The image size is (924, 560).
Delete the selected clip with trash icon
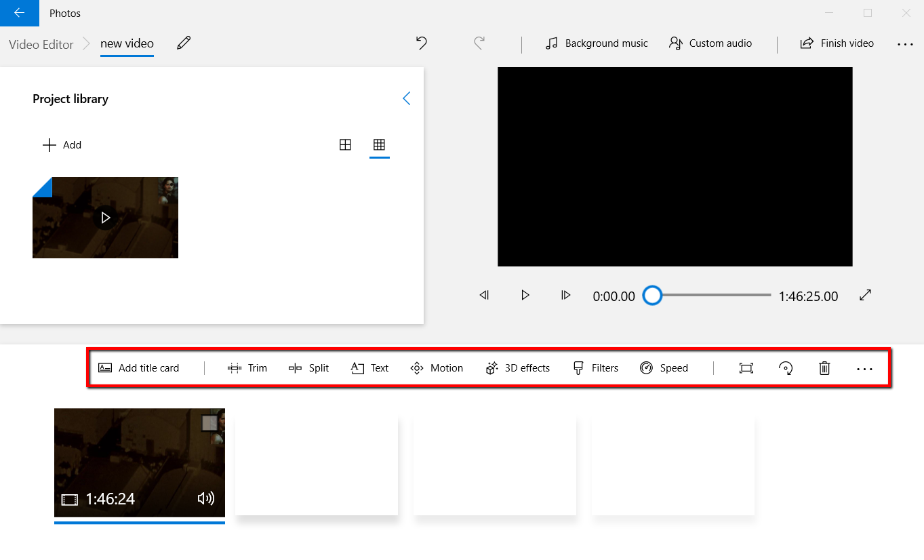824,367
